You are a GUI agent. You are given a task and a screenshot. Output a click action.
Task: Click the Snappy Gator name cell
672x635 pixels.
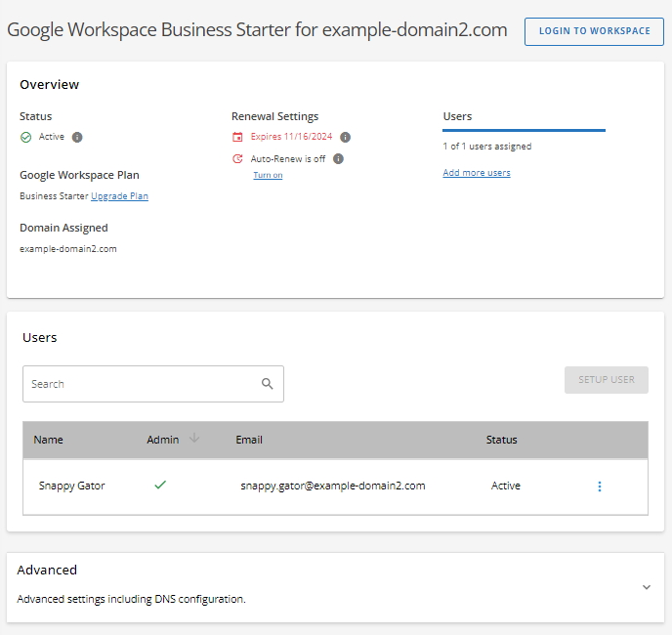71,486
